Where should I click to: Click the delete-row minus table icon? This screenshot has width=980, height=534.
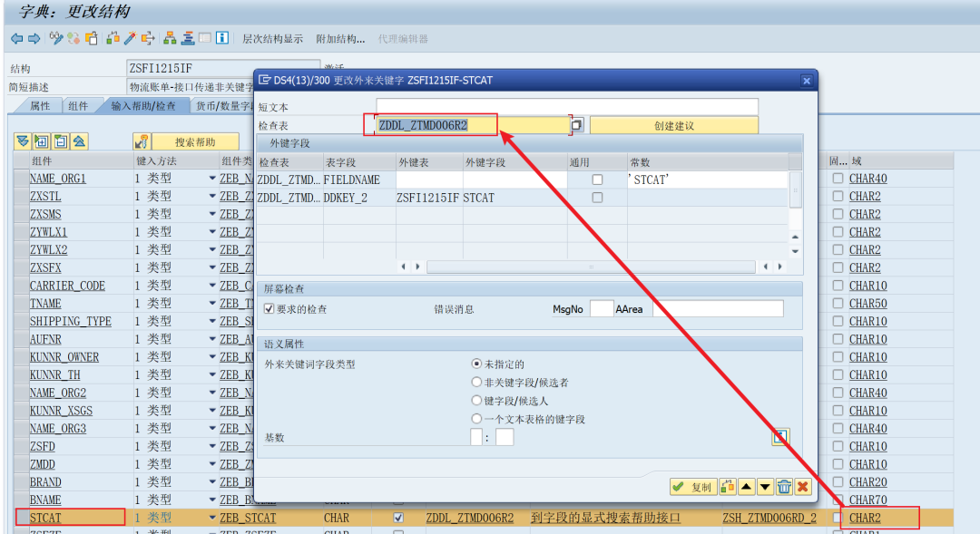pos(61,141)
